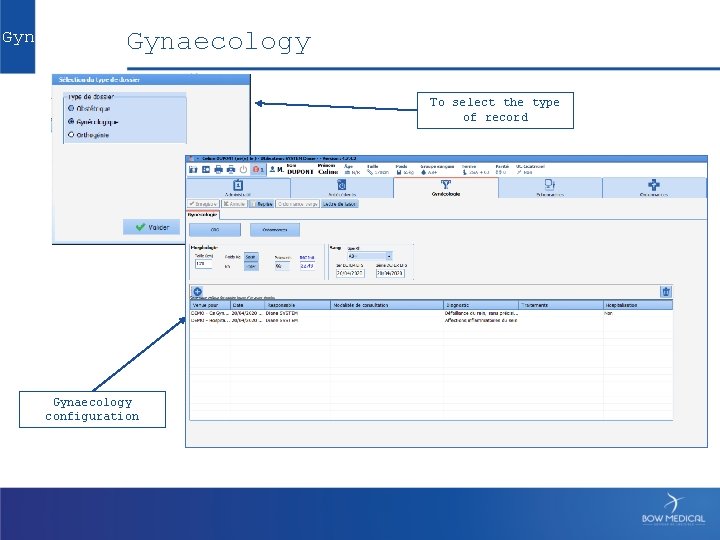
Task: Select the Obstétrique record type radio button
Action: 71,108
